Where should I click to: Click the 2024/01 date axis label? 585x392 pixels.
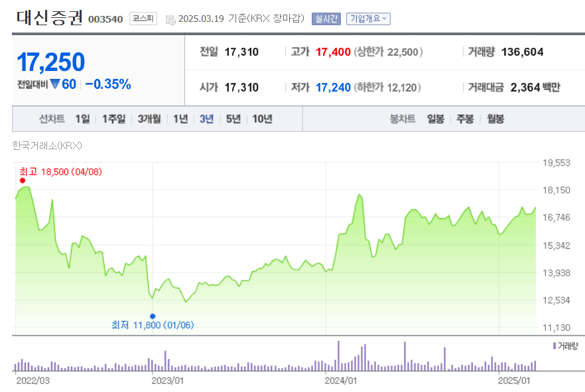(x=341, y=381)
